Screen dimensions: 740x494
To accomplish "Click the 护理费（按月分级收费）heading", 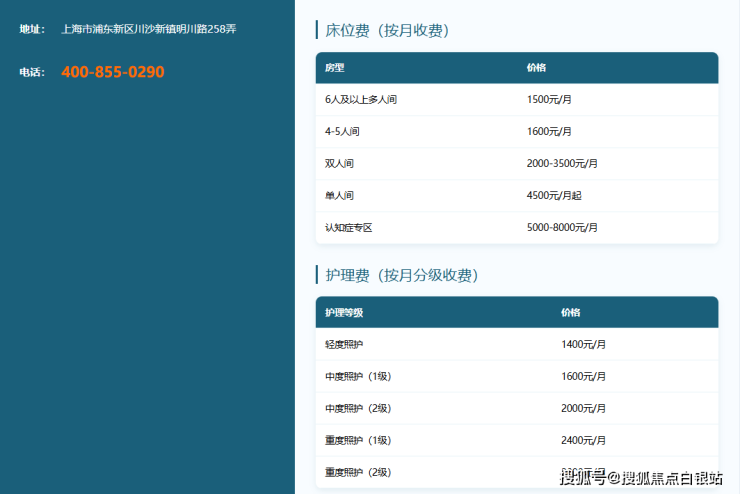I will tap(402, 275).
